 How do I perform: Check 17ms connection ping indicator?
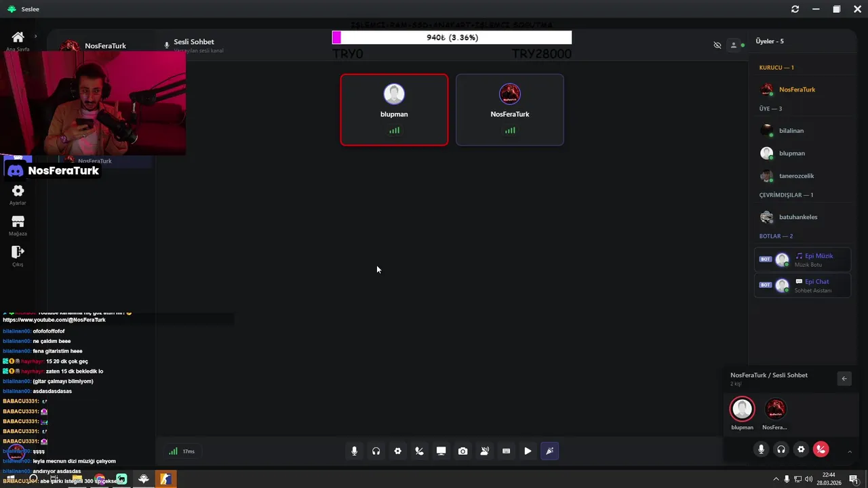coord(182,451)
